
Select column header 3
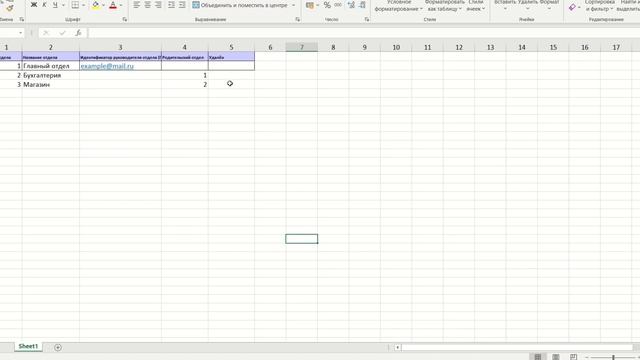[x=120, y=47]
